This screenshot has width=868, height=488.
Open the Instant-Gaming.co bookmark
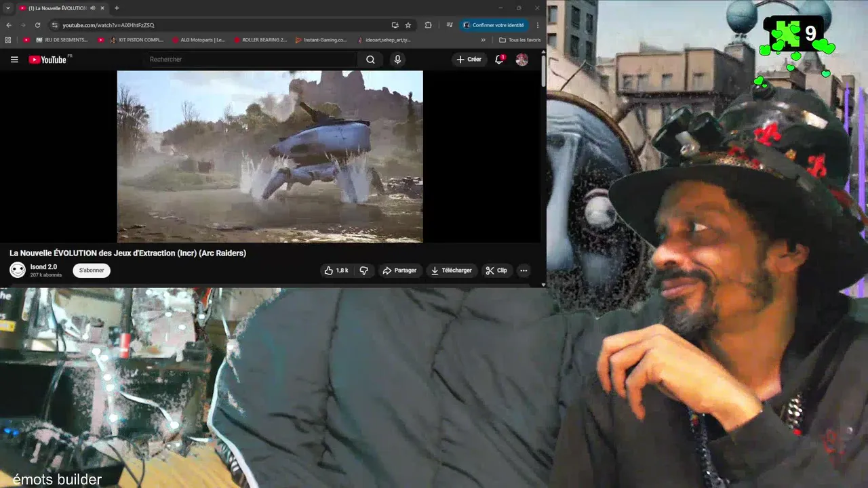321,40
